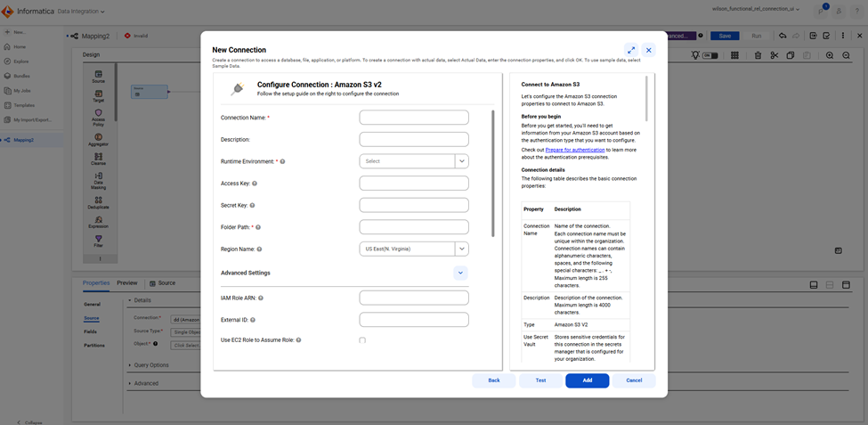Select the Cleanse transformation icon

pos(99,156)
